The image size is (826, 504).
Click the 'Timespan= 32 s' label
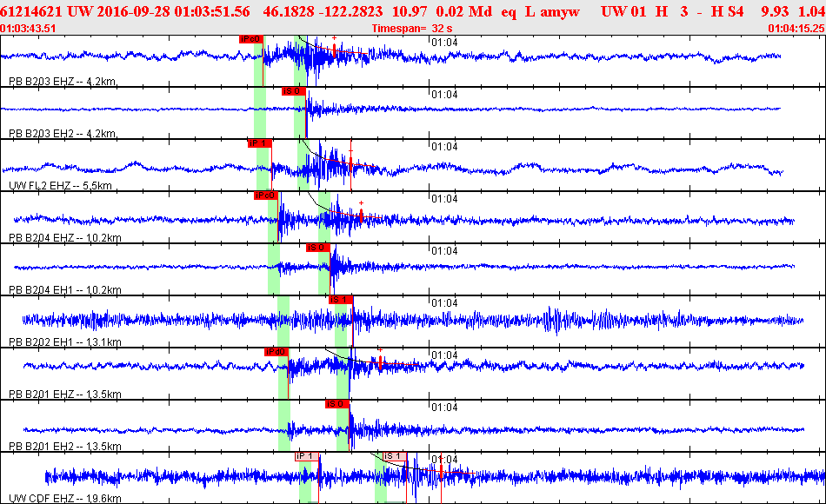point(412,29)
